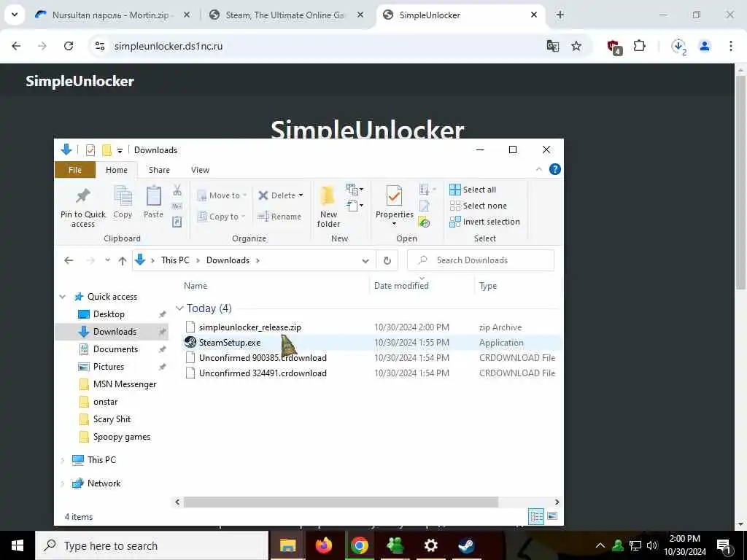Switch to Steam browser tab
The height and width of the screenshot is (560, 747).
coord(285,15)
